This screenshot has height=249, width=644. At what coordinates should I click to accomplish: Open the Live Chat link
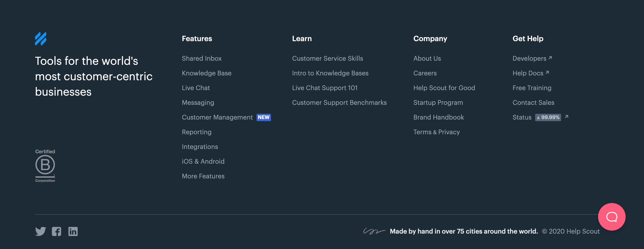[196, 88]
